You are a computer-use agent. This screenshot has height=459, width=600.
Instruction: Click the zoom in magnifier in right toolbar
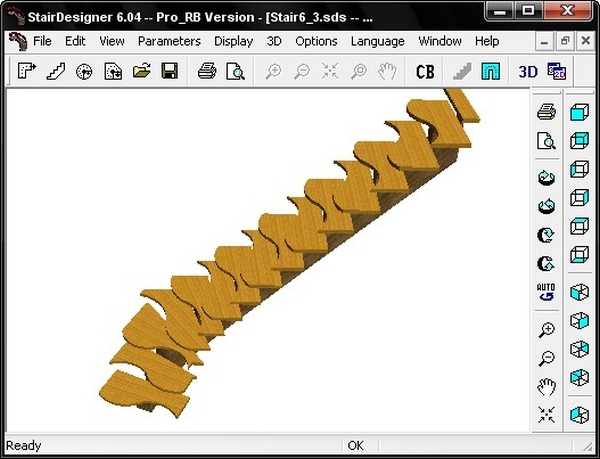pos(546,331)
